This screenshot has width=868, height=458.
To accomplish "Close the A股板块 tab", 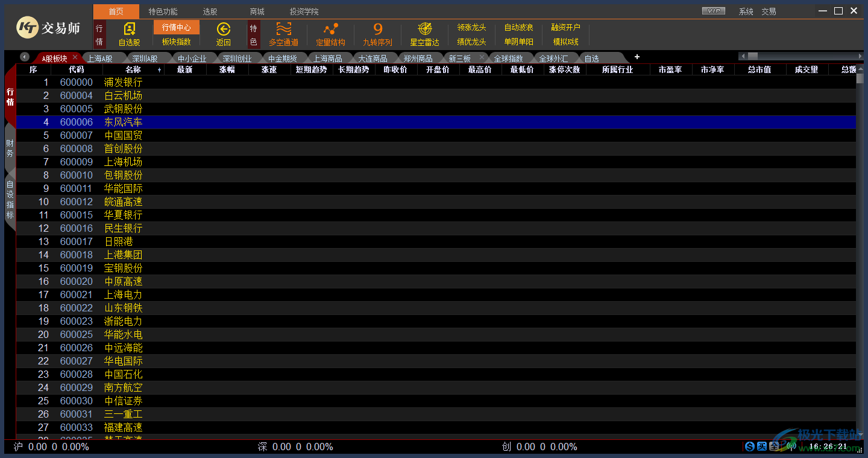I will pos(75,57).
